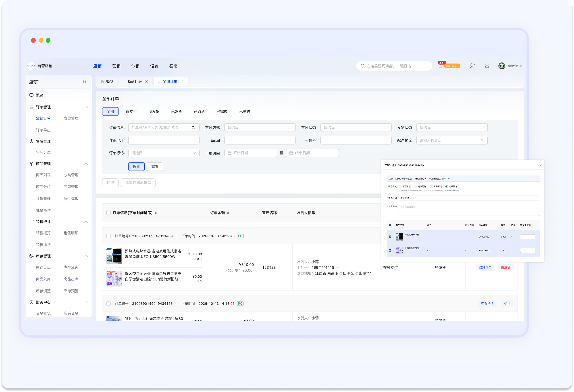Click the 发货备注 text area
Screen dimensions: 574x392
[x=469, y=210]
